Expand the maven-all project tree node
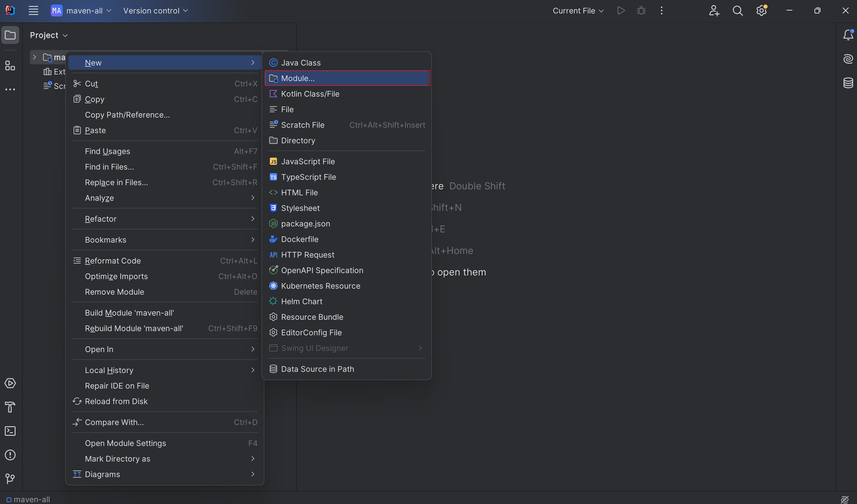This screenshot has width=857, height=504. (34, 57)
